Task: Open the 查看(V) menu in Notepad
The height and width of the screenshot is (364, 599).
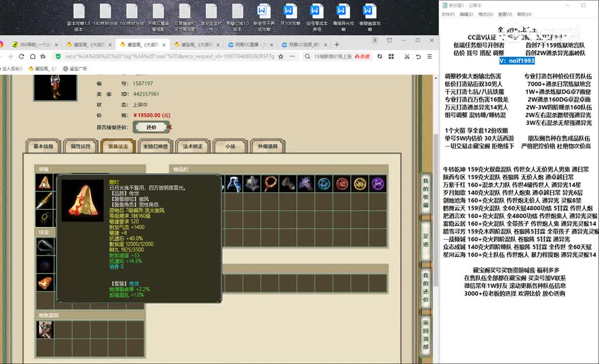Action: [x=504, y=14]
